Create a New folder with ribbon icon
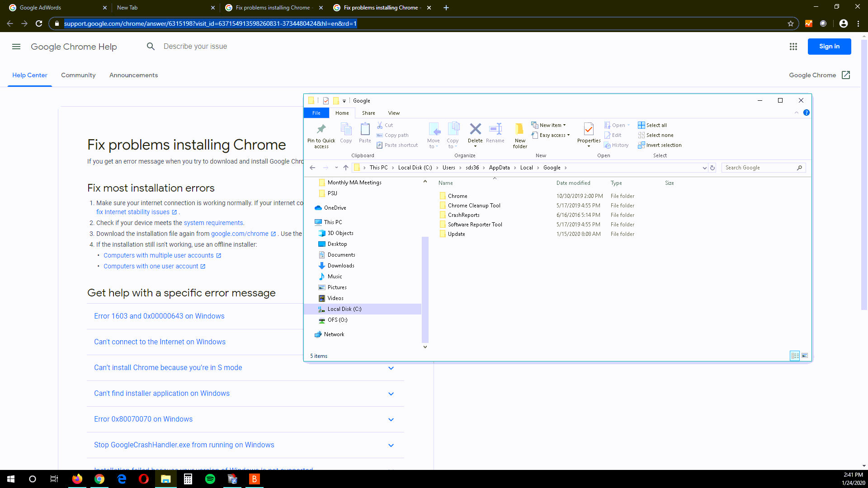The width and height of the screenshot is (868, 488). (520, 135)
